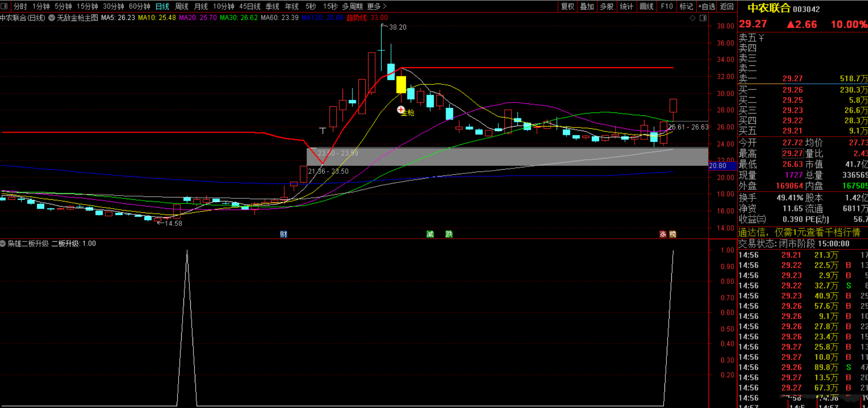The height and width of the screenshot is (408, 868).
Task: Select the 30分钟 period tab
Action: [114, 6]
